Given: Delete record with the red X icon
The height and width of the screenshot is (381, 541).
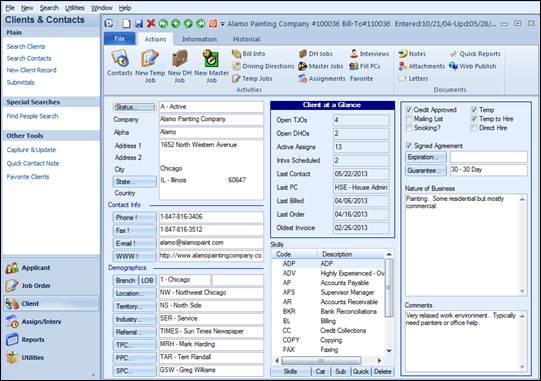Looking at the screenshot, I should [x=151, y=23].
